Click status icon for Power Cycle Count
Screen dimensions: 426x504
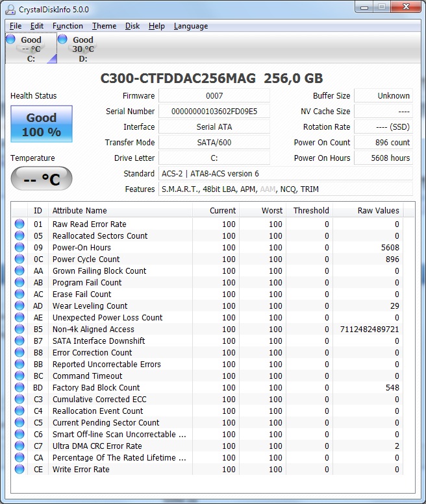coord(19,259)
